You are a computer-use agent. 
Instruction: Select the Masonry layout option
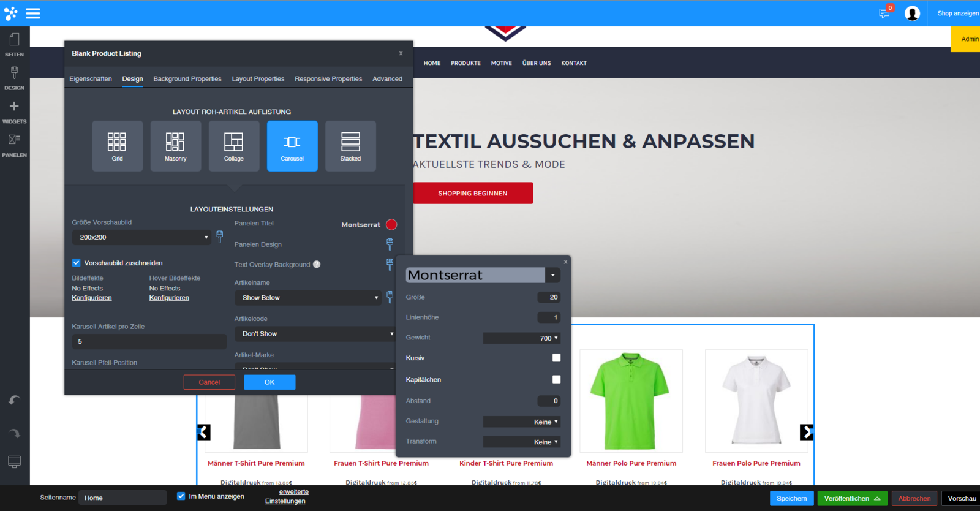pyautogui.click(x=175, y=146)
